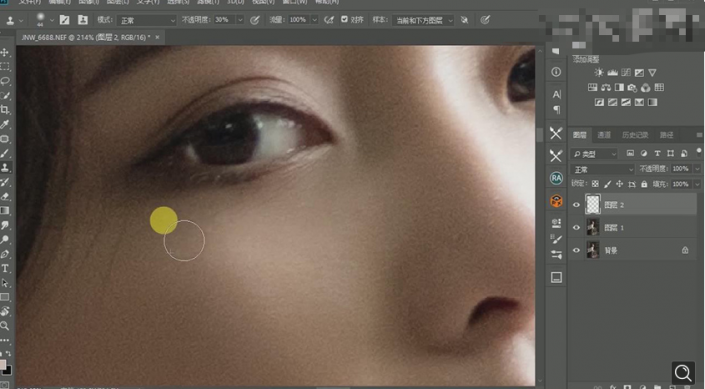Viewport: 705px width, 389px height.
Task: Open the layer blend mode 正常 dropdown
Action: 602,169
